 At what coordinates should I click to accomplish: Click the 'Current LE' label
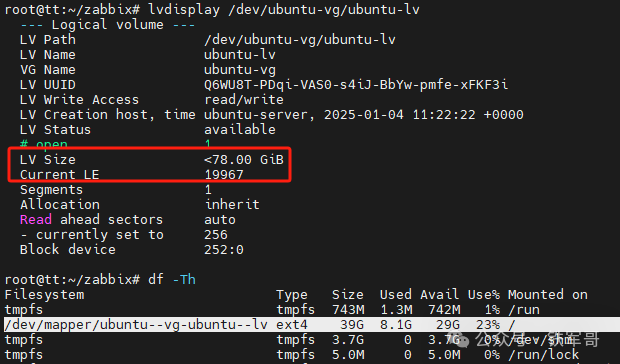pyautogui.click(x=59, y=175)
